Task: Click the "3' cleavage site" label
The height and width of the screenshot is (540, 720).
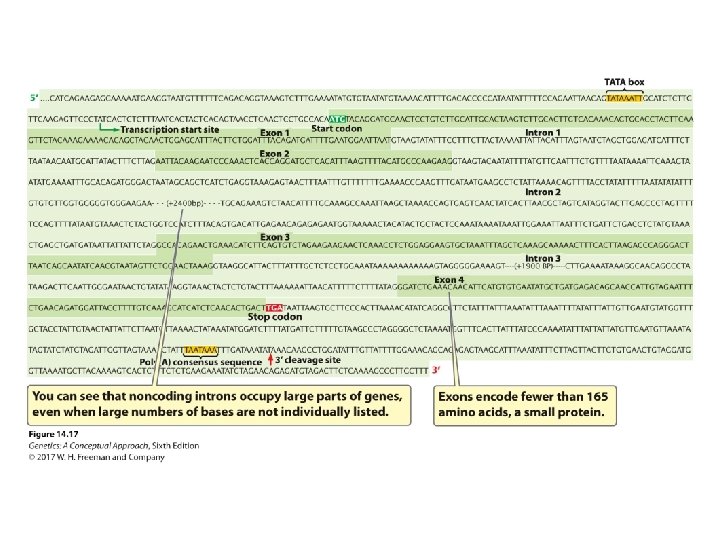Action: tap(308, 360)
